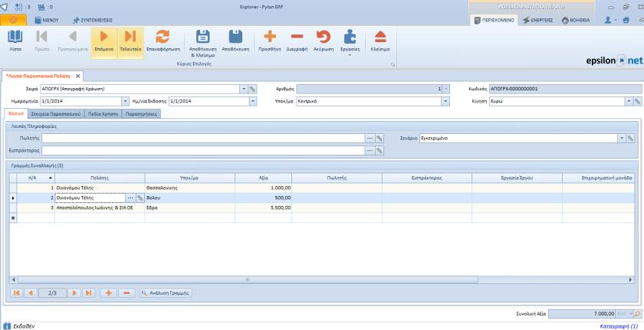Switch to Στοιχεία Παραστατικού tab
Image resolution: width=644 pixels, height=330 pixels.
tap(55, 114)
